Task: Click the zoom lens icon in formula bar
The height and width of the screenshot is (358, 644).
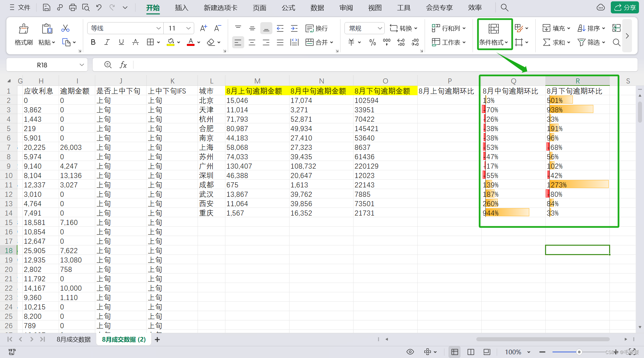Action: (108, 65)
